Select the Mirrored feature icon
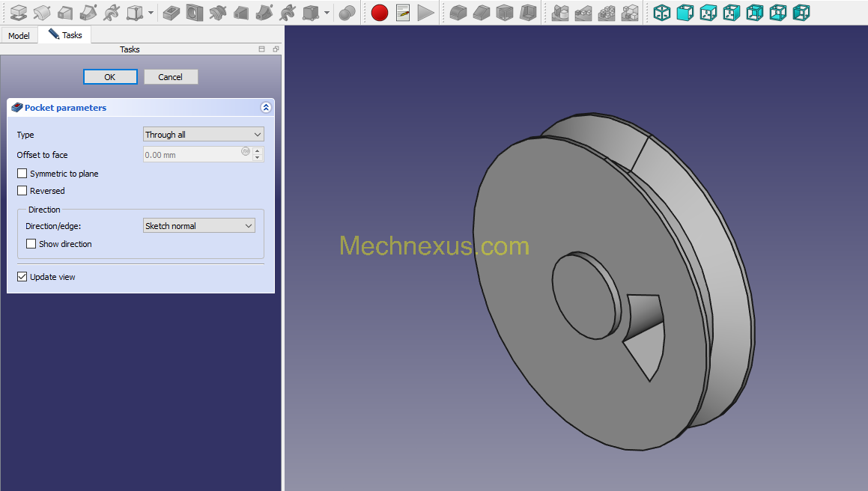This screenshot has width=868, height=491. tap(560, 12)
